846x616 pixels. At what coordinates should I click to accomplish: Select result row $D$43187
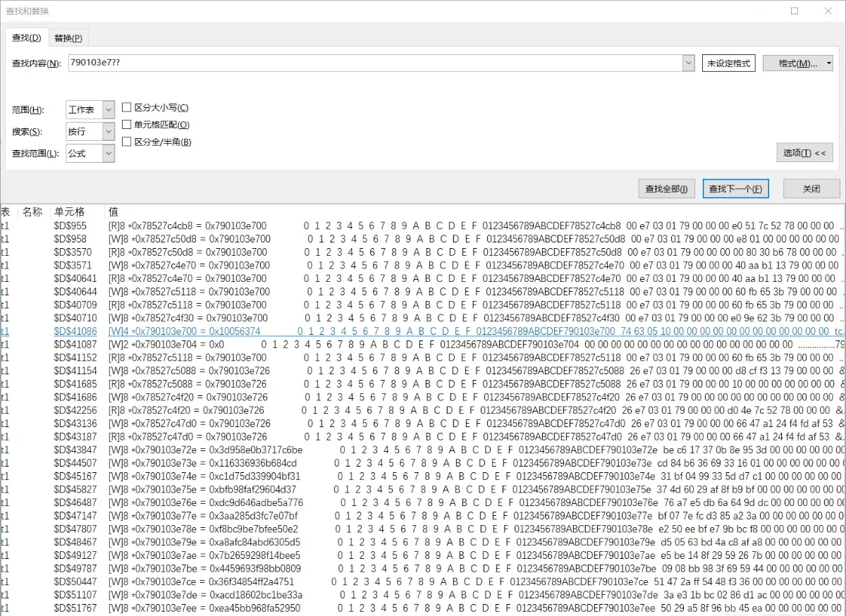422,437
